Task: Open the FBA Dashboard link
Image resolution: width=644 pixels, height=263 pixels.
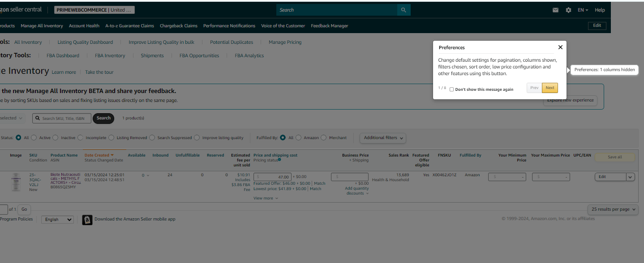Action: (x=63, y=55)
